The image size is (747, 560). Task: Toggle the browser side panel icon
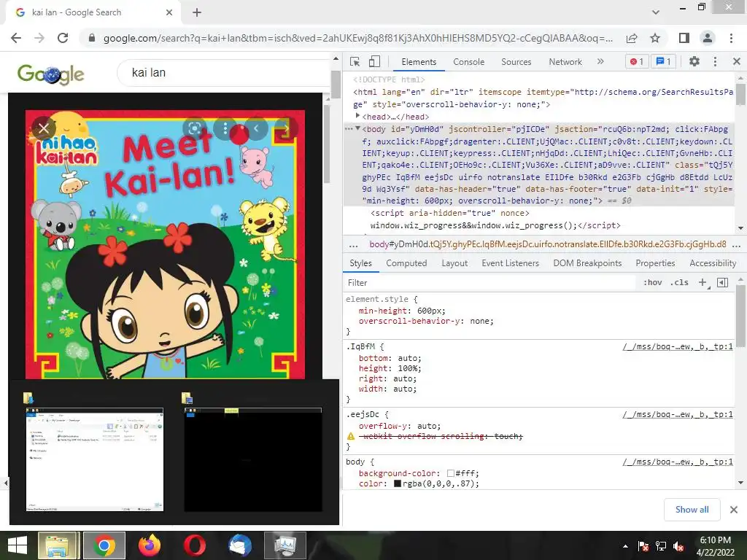(x=684, y=38)
